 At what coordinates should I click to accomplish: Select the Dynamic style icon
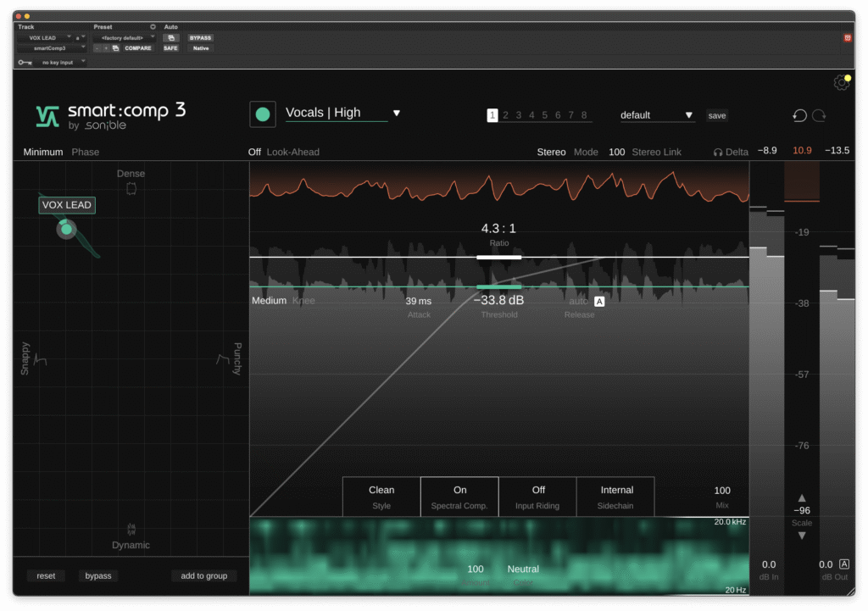131,529
